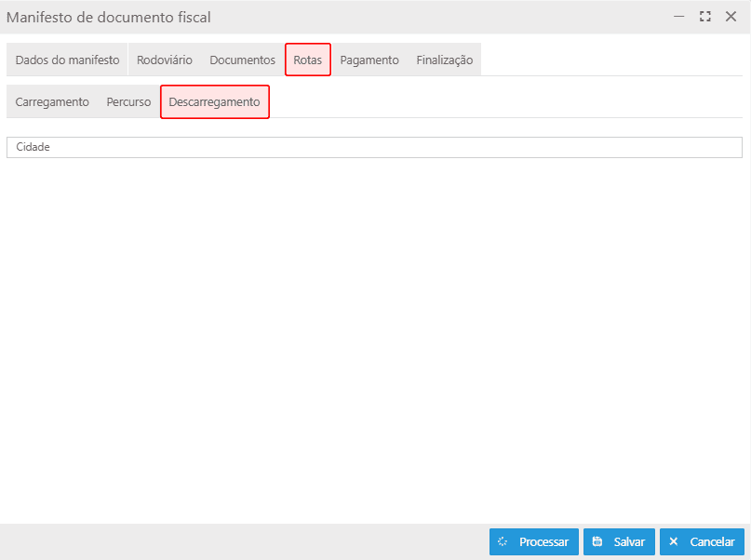Image resolution: width=751 pixels, height=560 pixels.
Task: Click the Cidade column header
Action: pyautogui.click(x=33, y=147)
